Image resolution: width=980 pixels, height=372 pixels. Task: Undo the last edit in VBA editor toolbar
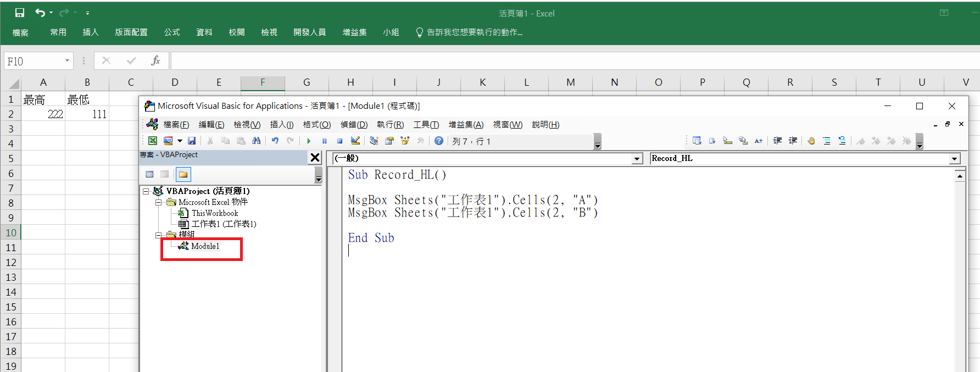pyautogui.click(x=275, y=141)
